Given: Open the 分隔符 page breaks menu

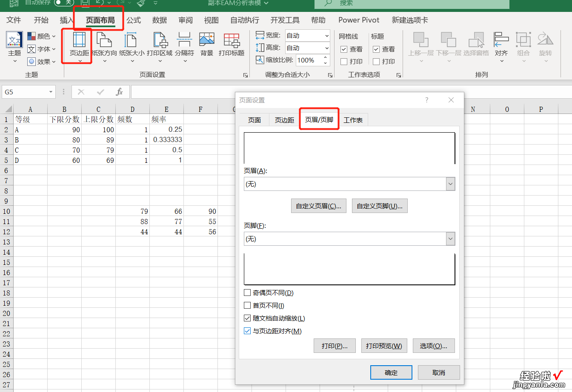Looking at the screenshot, I should tap(184, 47).
